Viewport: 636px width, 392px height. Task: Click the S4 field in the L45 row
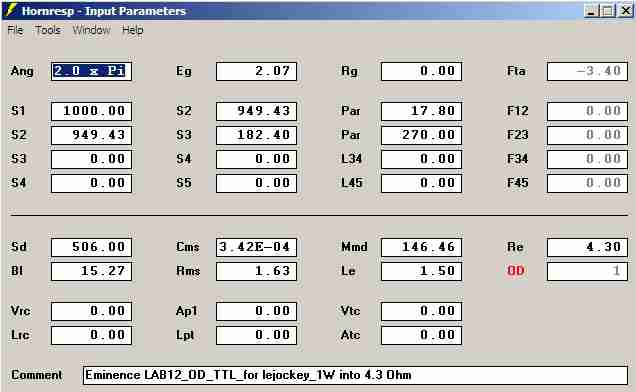point(91,183)
